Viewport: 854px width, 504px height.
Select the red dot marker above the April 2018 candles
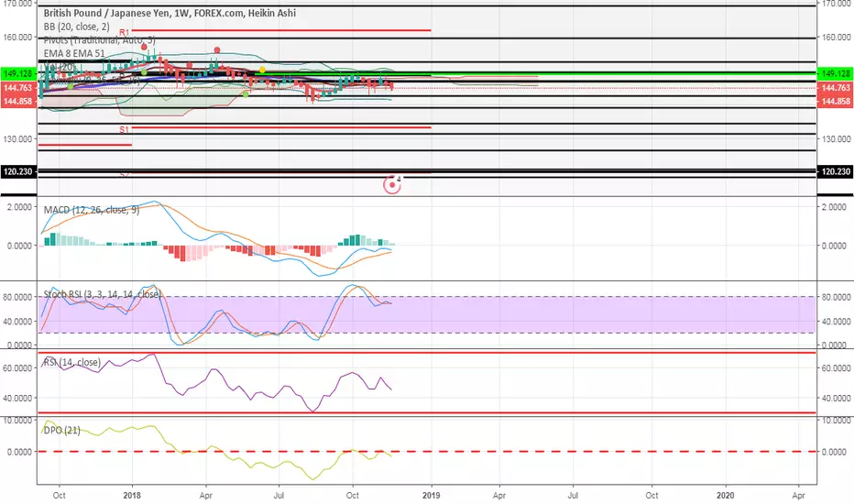pyautogui.click(x=217, y=50)
